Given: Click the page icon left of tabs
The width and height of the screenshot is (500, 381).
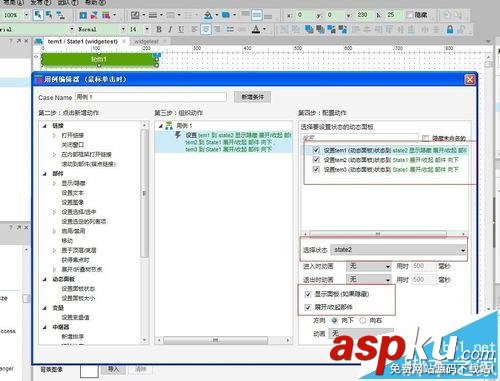Looking at the screenshot, I should 39,41.
